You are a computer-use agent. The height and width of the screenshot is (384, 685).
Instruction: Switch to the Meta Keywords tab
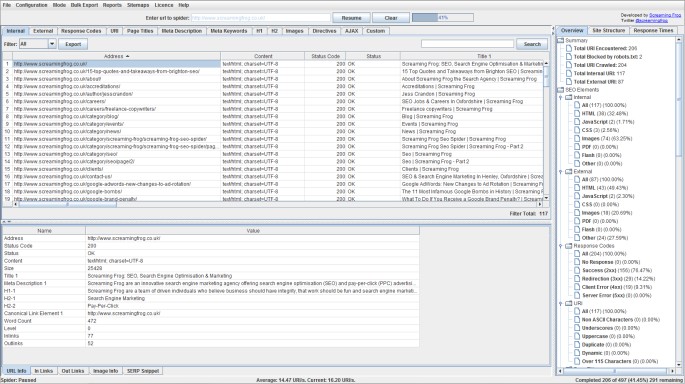coord(229,31)
